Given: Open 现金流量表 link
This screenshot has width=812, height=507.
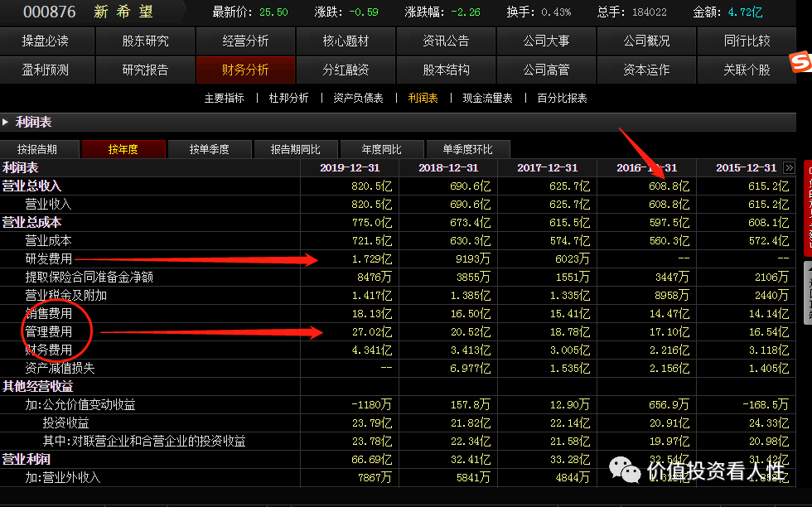Looking at the screenshot, I should pos(487,98).
